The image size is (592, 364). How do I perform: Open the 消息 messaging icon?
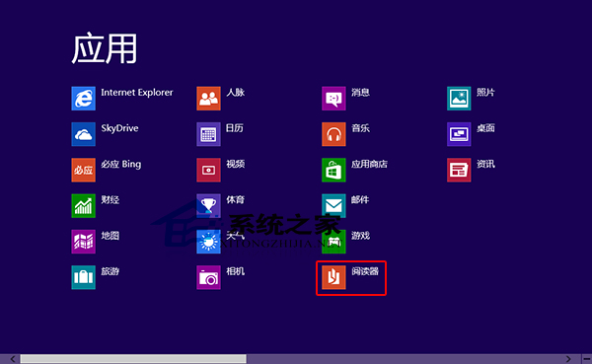click(x=333, y=99)
